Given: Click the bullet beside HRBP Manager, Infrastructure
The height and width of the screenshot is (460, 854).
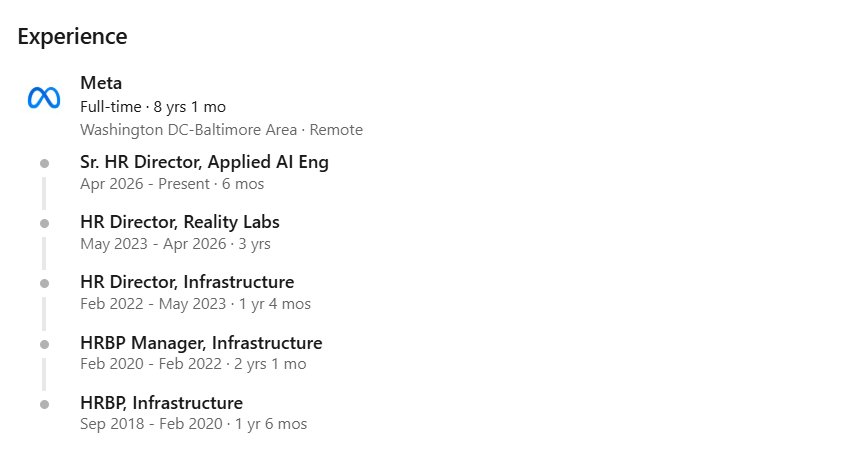Looking at the screenshot, I should tap(45, 344).
